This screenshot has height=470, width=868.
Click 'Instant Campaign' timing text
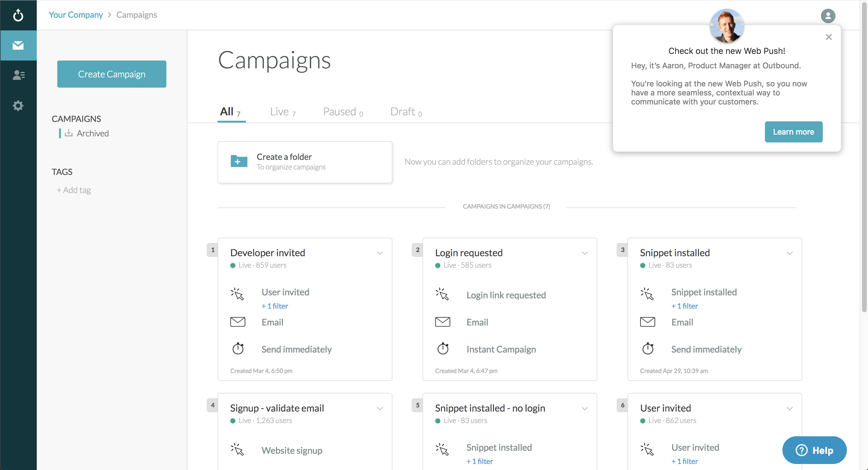[501, 349]
